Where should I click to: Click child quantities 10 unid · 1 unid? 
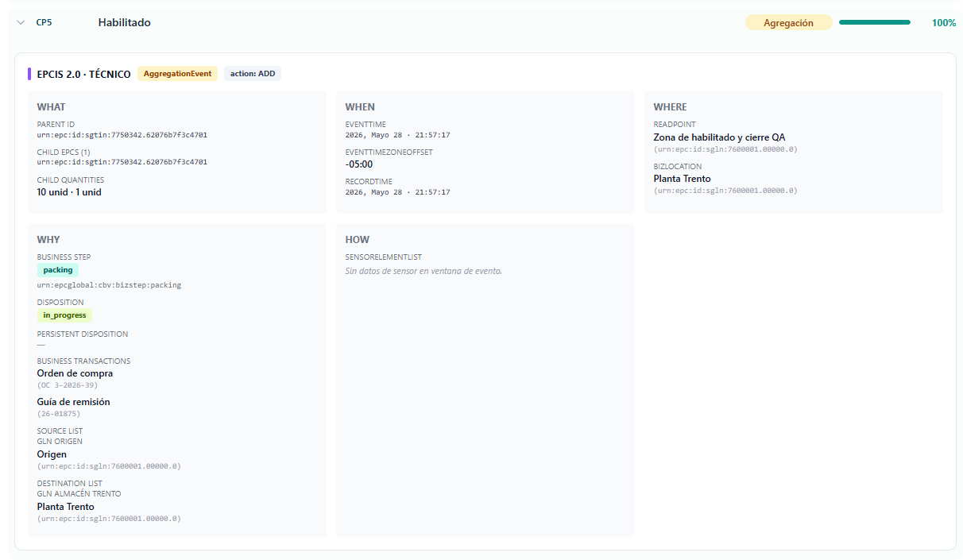tap(69, 192)
